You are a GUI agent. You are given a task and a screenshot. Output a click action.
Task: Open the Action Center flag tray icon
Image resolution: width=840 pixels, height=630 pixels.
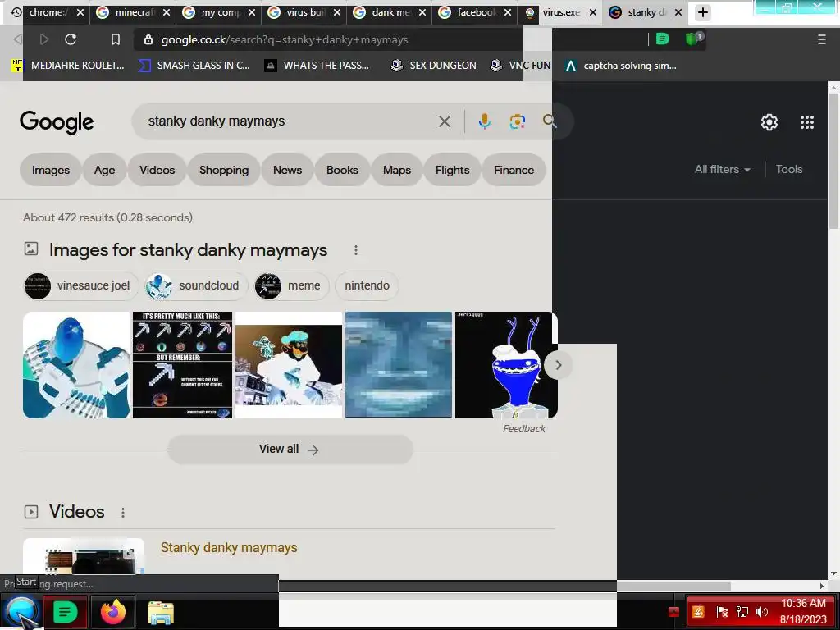click(722, 612)
